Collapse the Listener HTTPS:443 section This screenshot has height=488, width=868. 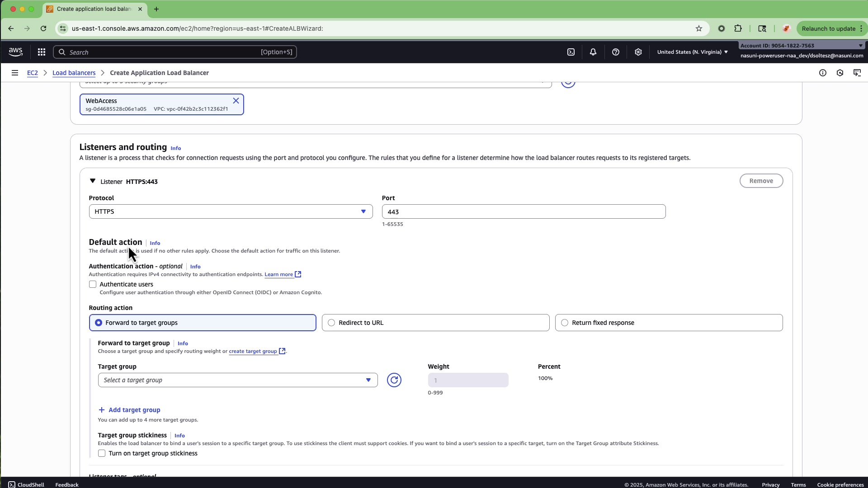[92, 181]
